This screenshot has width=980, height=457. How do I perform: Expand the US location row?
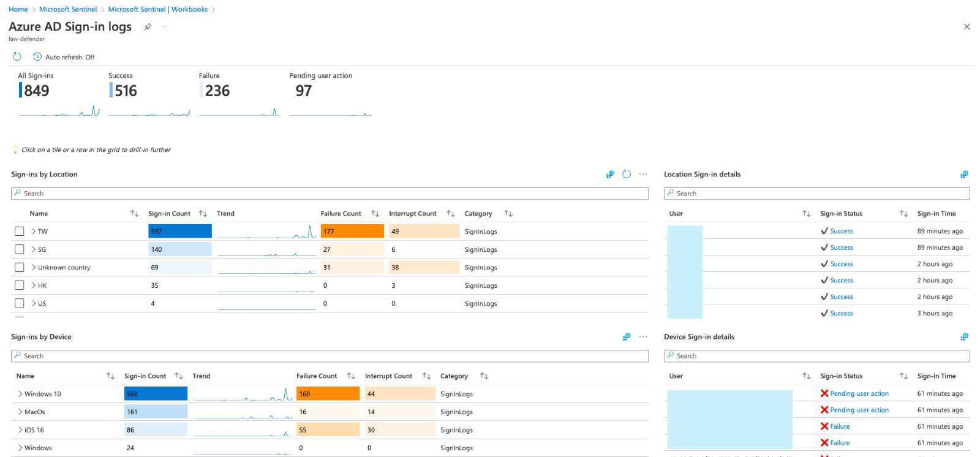click(34, 303)
